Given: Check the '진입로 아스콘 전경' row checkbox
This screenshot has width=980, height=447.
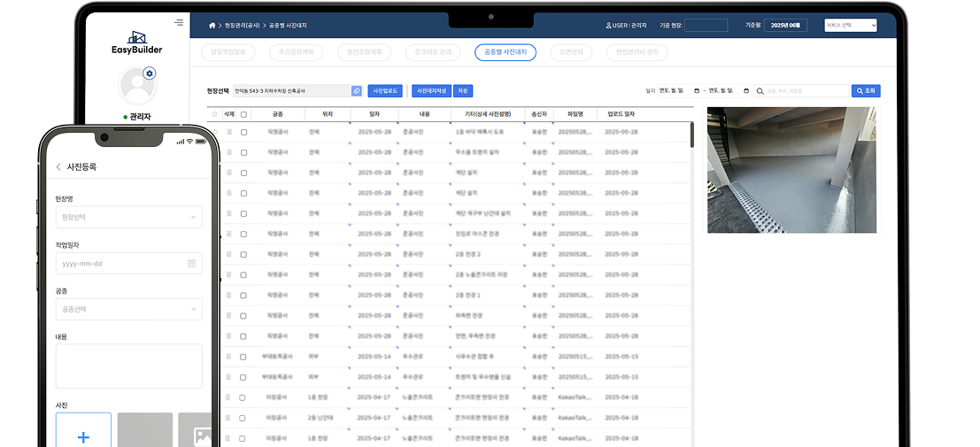Looking at the screenshot, I should click(x=243, y=234).
